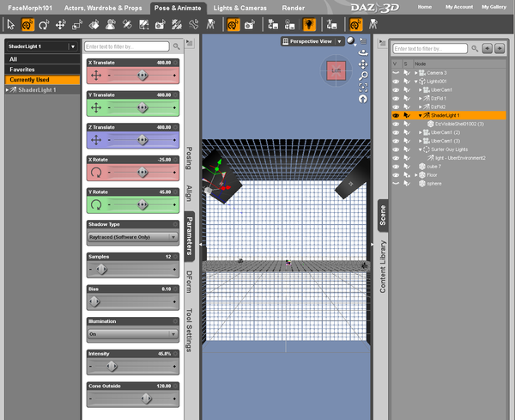This screenshot has height=420, width=515.
Task: Select the Rotate tool
Action: pos(44,25)
